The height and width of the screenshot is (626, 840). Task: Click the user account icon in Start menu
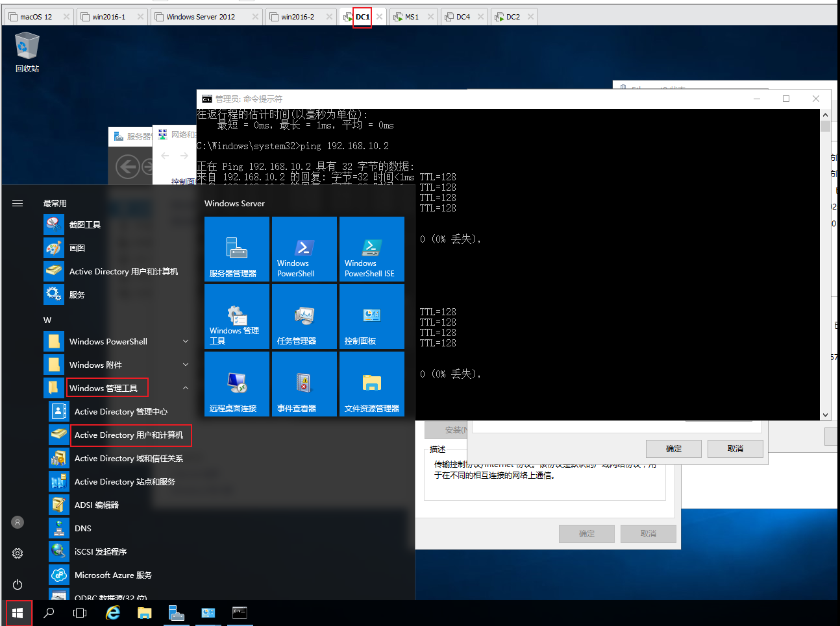[18, 522]
